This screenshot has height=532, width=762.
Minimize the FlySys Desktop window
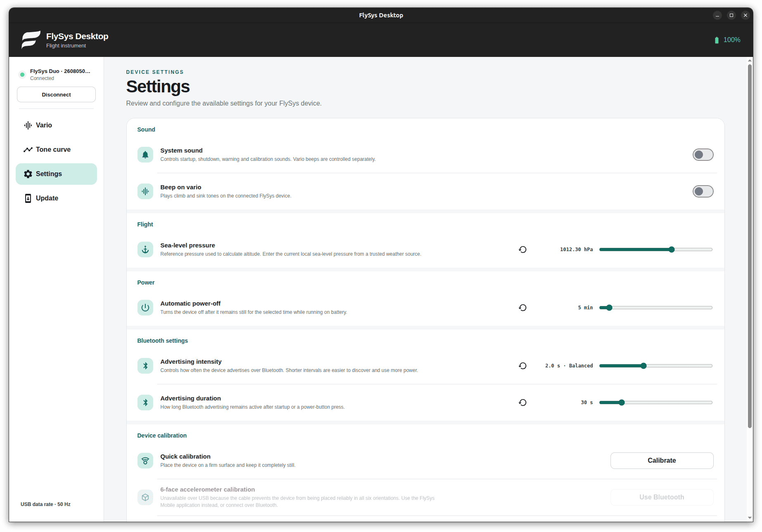tap(717, 15)
